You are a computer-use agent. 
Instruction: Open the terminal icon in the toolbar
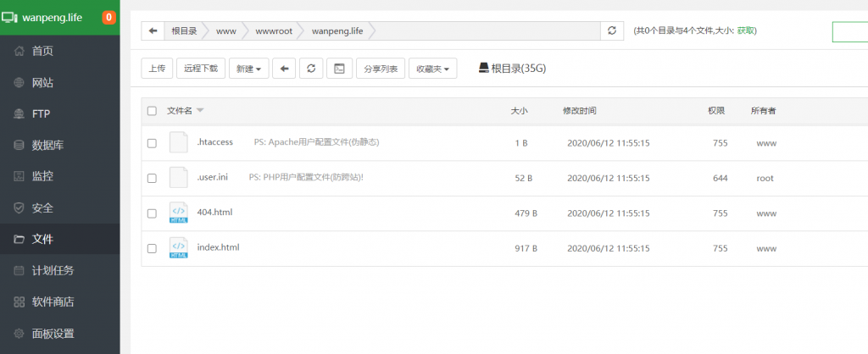click(x=338, y=69)
